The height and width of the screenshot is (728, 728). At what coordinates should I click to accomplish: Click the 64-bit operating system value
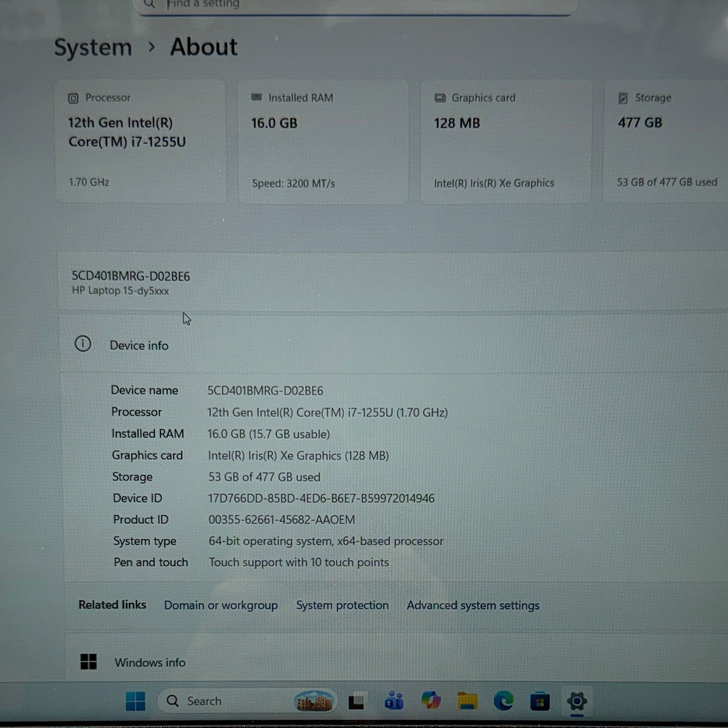pos(326,541)
